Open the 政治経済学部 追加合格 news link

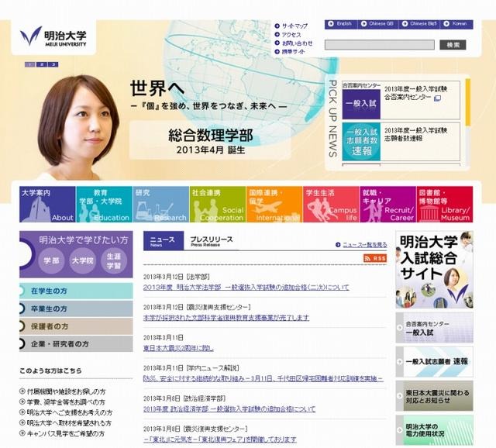click(229, 408)
